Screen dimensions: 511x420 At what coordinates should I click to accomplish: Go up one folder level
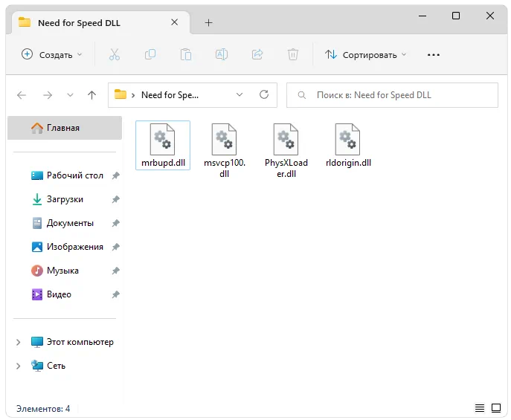click(92, 95)
